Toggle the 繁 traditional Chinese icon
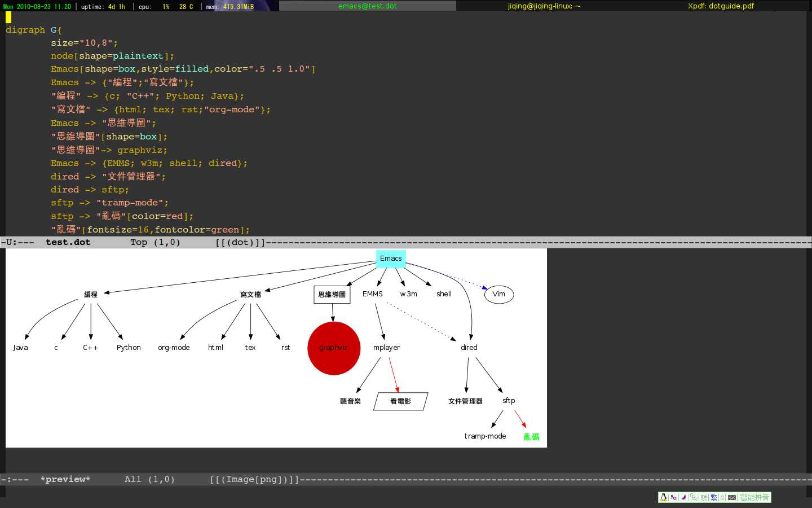Screen dimensions: 812x508 (x=714, y=497)
